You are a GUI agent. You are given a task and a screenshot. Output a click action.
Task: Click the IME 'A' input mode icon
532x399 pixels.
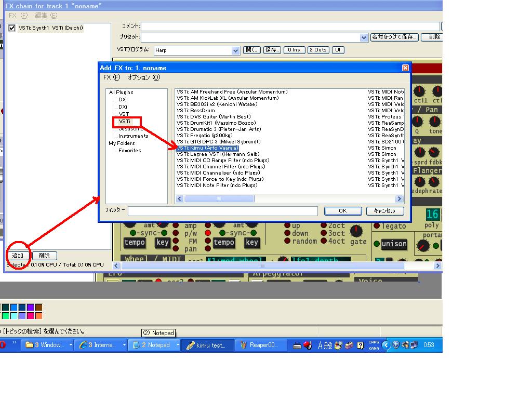coord(320,345)
